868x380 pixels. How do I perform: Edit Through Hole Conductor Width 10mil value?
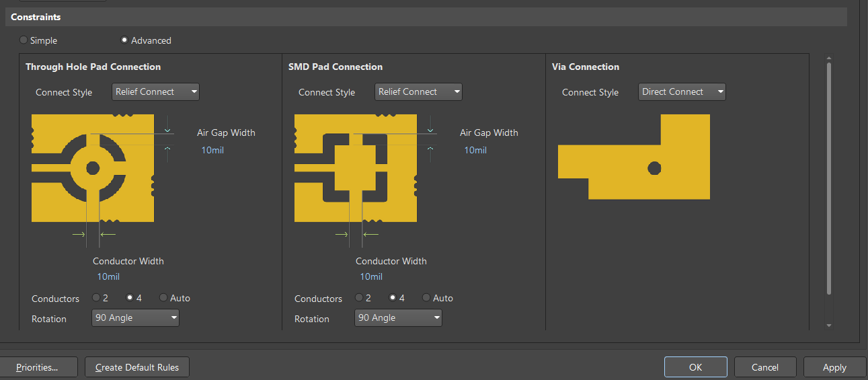[108, 276]
